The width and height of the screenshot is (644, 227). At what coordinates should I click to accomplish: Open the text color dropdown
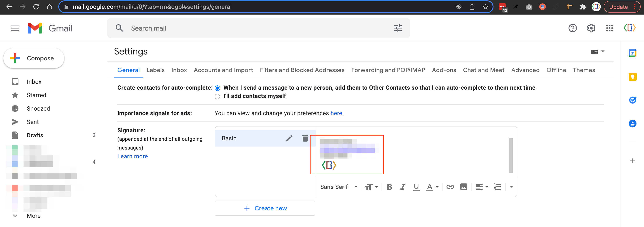click(432, 187)
